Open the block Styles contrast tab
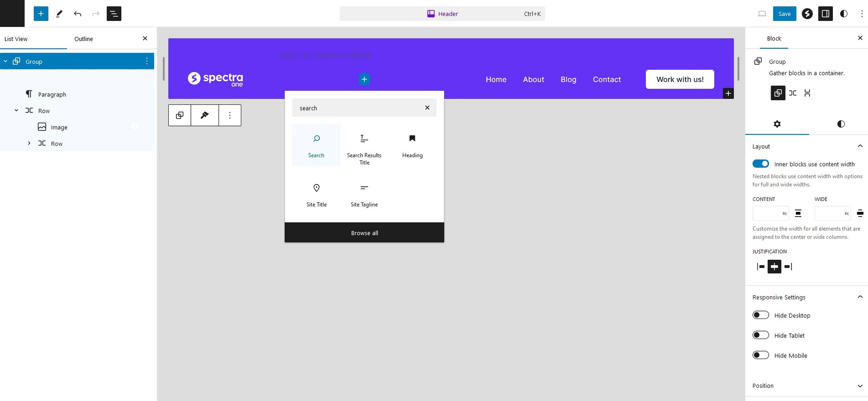868x401 pixels. point(841,124)
